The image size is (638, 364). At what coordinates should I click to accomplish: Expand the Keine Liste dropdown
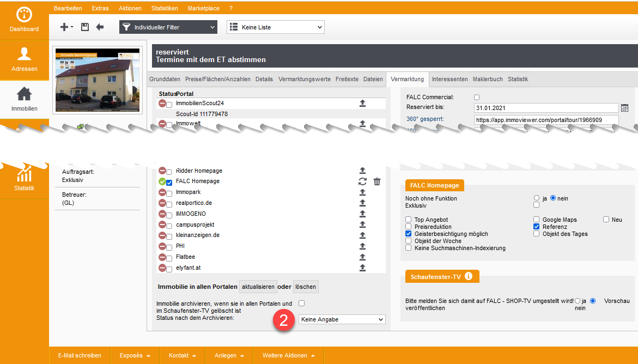coord(275,27)
